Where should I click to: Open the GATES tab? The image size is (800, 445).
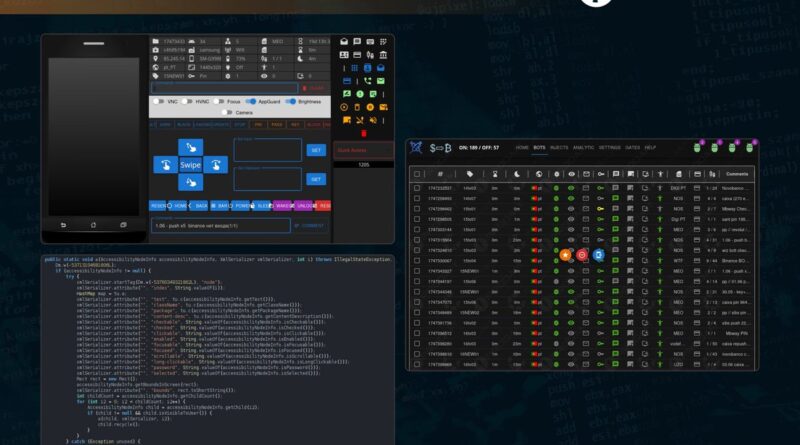(x=632, y=147)
